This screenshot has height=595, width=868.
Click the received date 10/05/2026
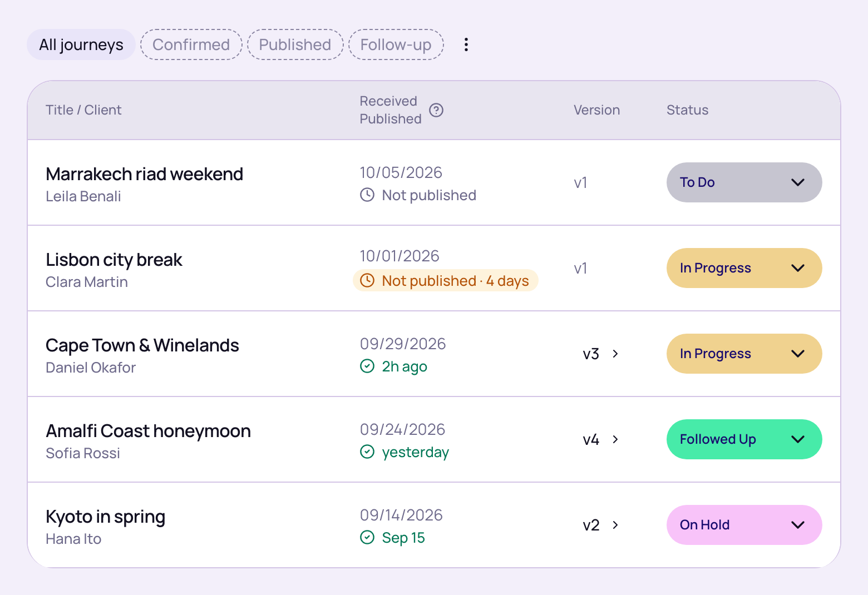401,172
